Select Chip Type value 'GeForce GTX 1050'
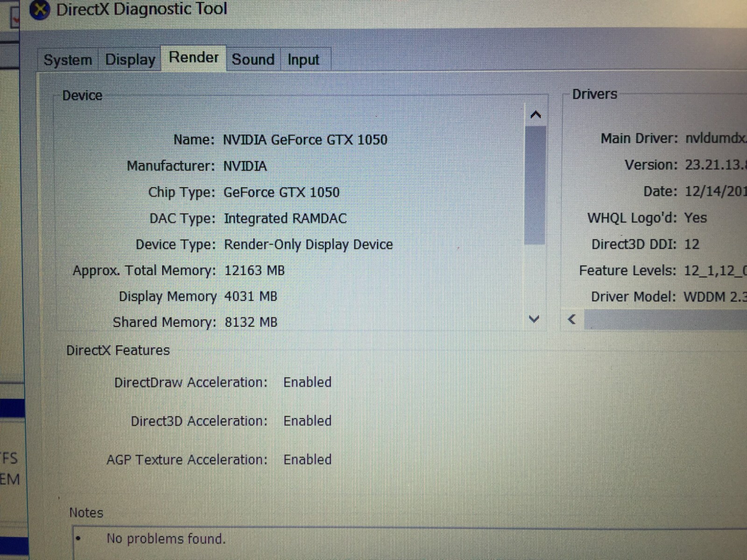Viewport: 747px width, 560px height. click(x=282, y=192)
